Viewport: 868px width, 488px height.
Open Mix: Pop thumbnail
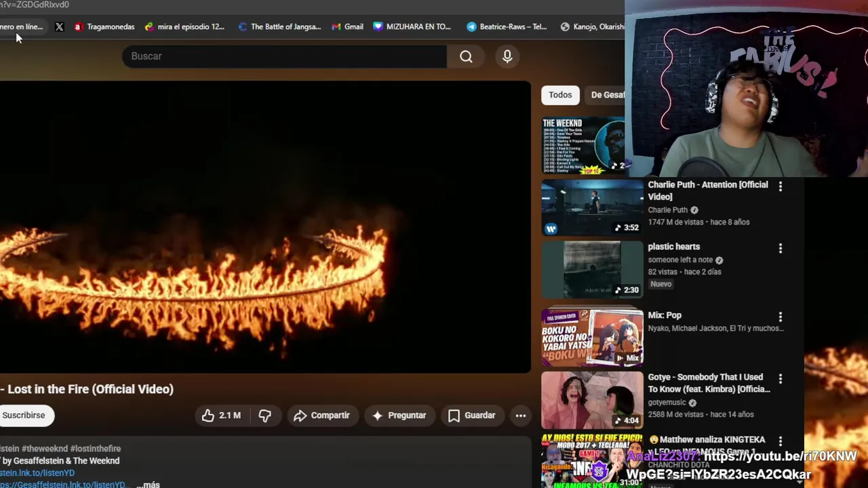coord(592,338)
